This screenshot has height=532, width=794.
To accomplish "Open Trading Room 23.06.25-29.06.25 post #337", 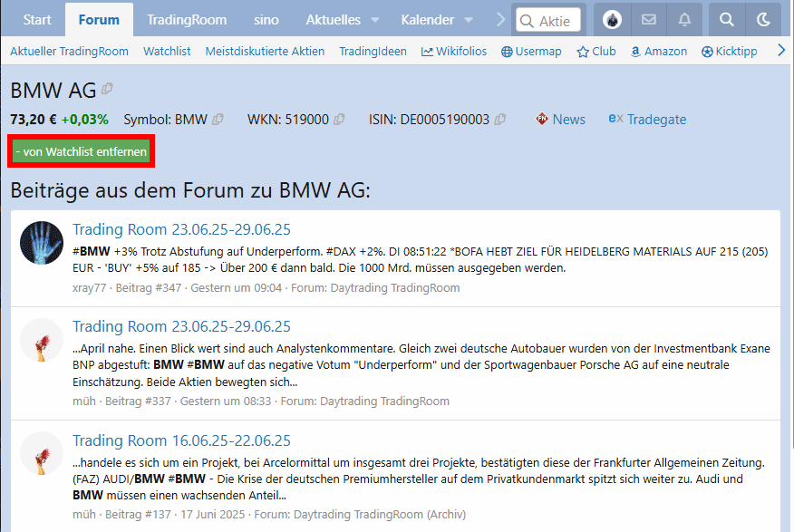I will point(182,326).
